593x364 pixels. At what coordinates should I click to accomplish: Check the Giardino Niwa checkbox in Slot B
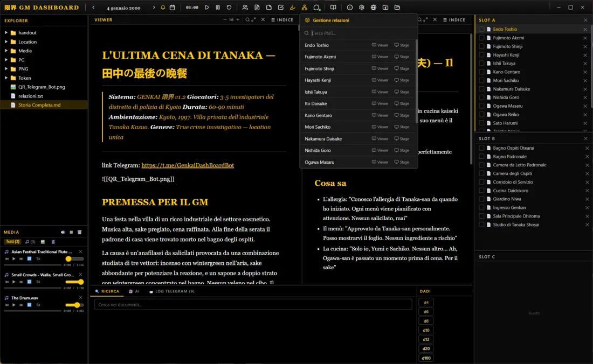481,199
